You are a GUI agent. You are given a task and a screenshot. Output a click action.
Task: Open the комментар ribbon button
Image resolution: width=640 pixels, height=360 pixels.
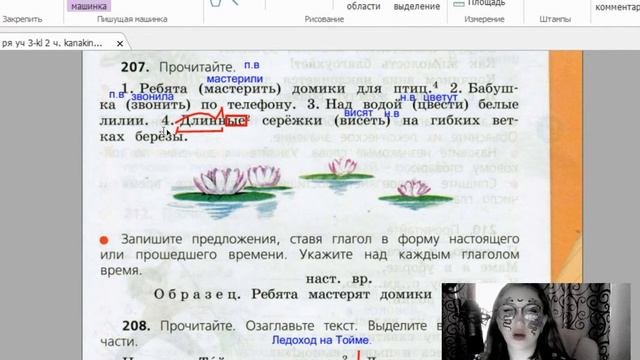[x=617, y=7]
